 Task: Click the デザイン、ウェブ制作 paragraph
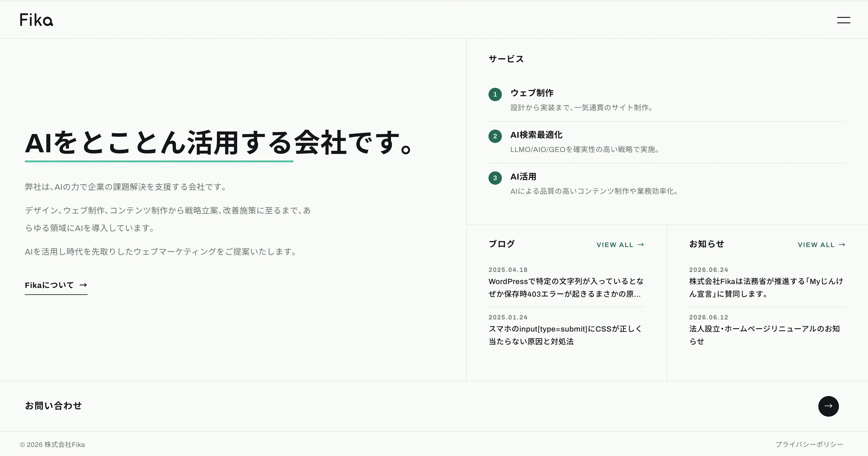[x=168, y=219]
